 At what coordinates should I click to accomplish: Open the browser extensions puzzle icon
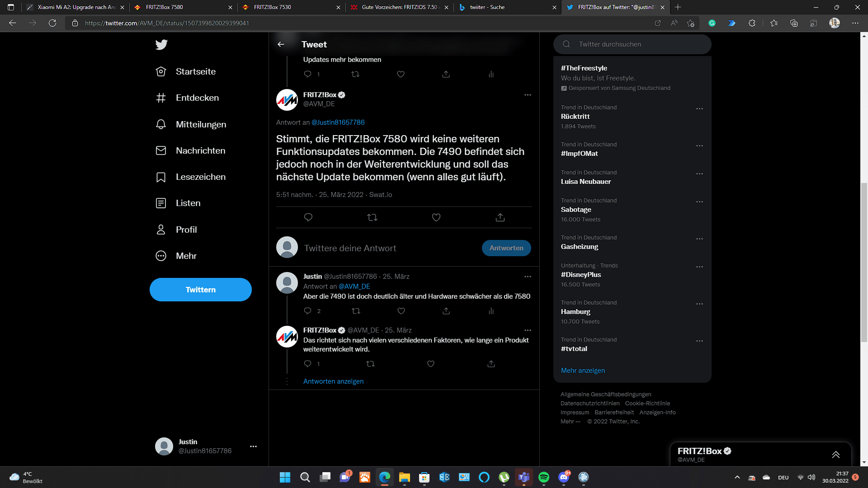(752, 23)
